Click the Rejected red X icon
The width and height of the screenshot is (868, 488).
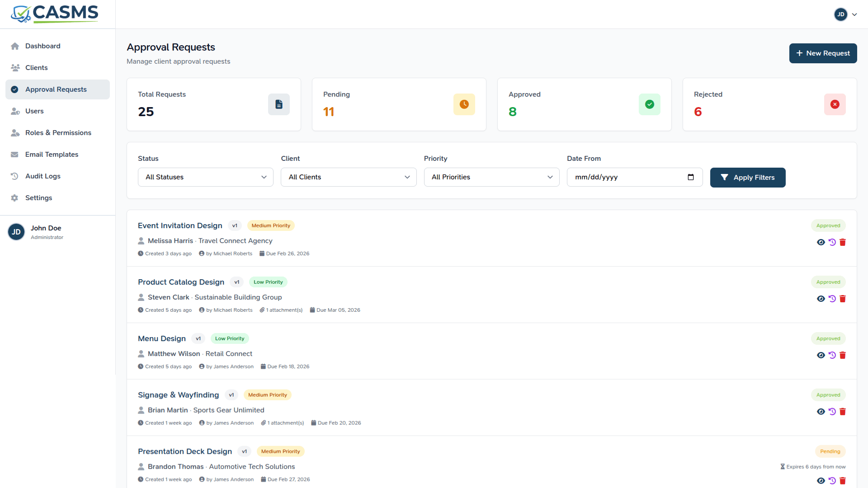point(835,104)
